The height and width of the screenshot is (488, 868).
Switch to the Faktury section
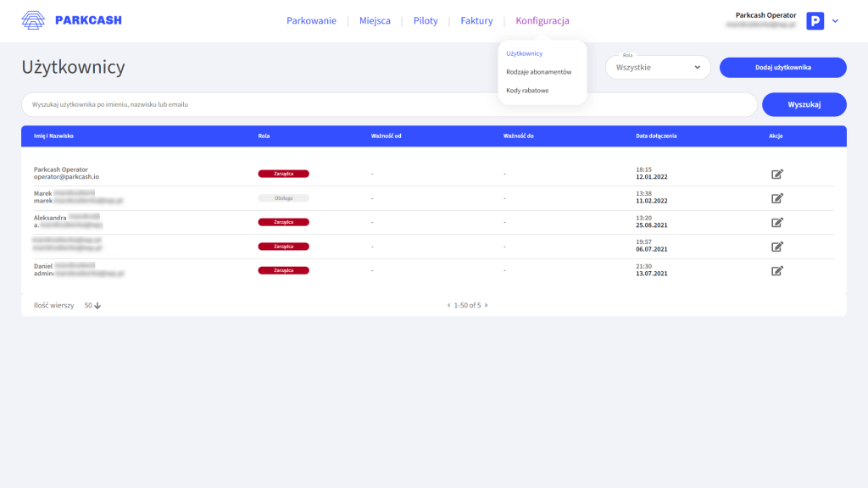coord(476,21)
